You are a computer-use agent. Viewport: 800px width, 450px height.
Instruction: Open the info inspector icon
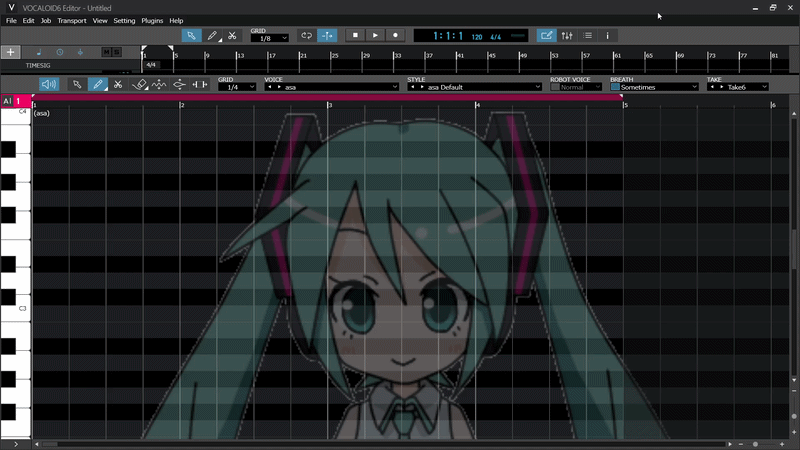607,35
